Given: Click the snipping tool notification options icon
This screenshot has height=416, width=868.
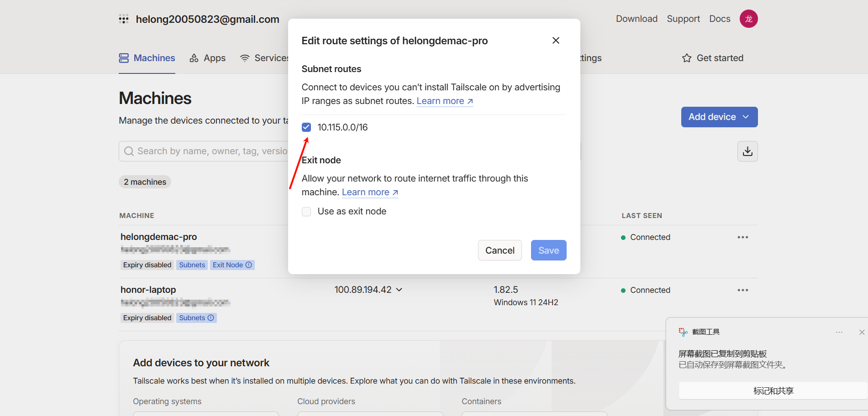Looking at the screenshot, I should click(x=839, y=332).
